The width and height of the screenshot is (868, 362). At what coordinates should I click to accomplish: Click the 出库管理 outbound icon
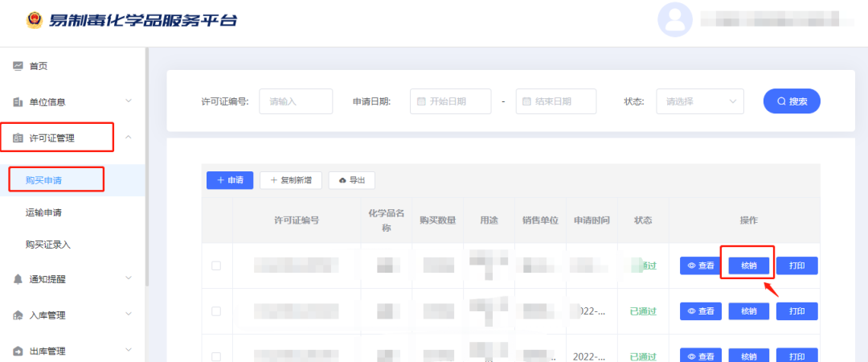[x=18, y=352]
